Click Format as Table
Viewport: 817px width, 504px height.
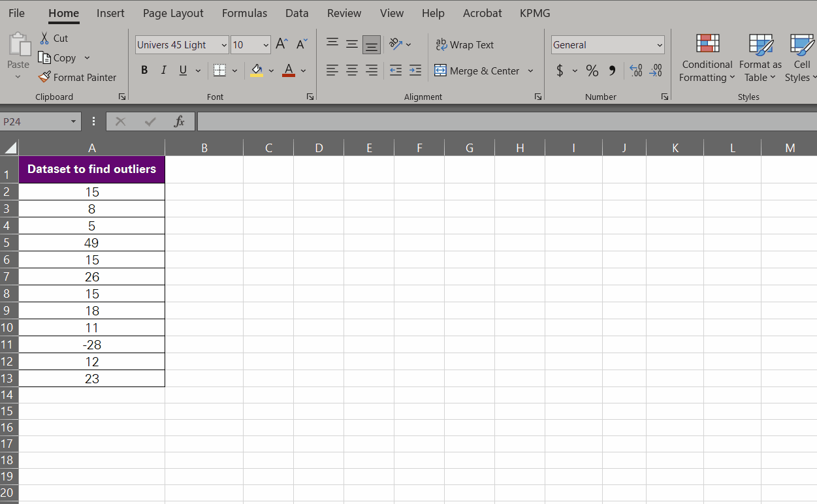coord(760,57)
